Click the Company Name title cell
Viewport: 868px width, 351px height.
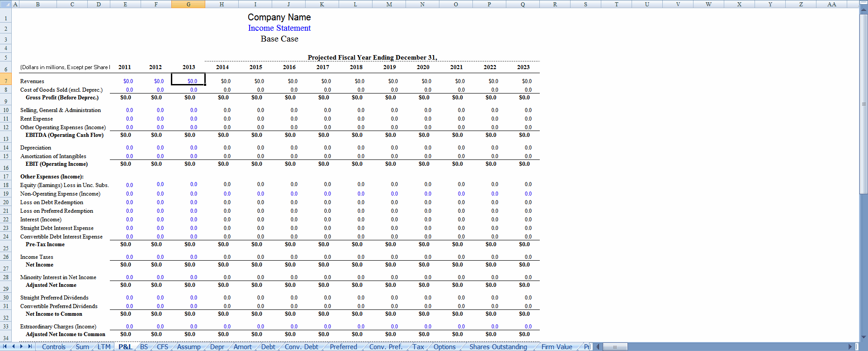279,17
